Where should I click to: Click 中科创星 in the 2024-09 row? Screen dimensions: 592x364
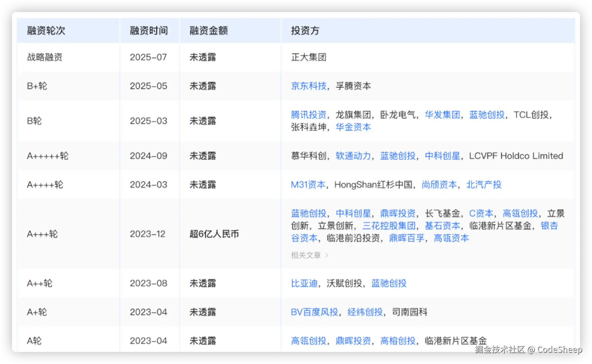(x=442, y=156)
